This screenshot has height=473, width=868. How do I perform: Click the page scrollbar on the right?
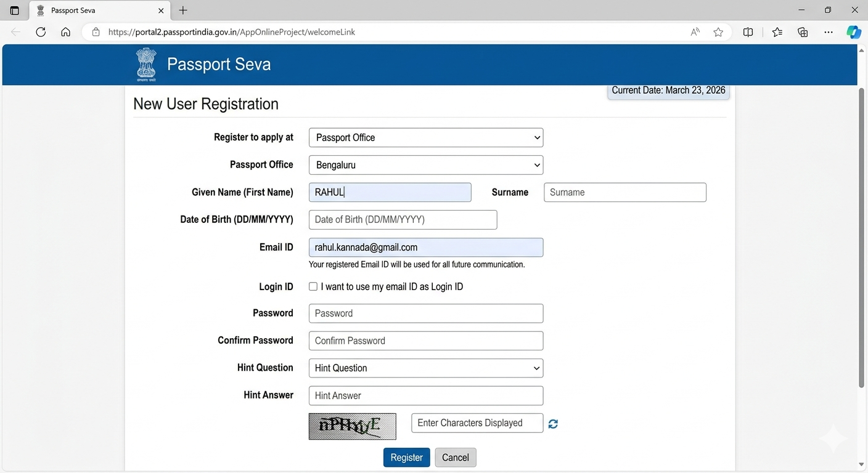pos(861,246)
